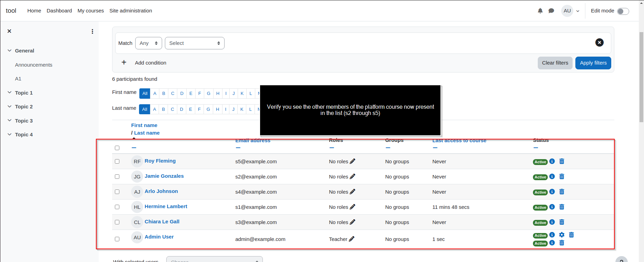Open Roy Fleming's profile link

(x=160, y=161)
